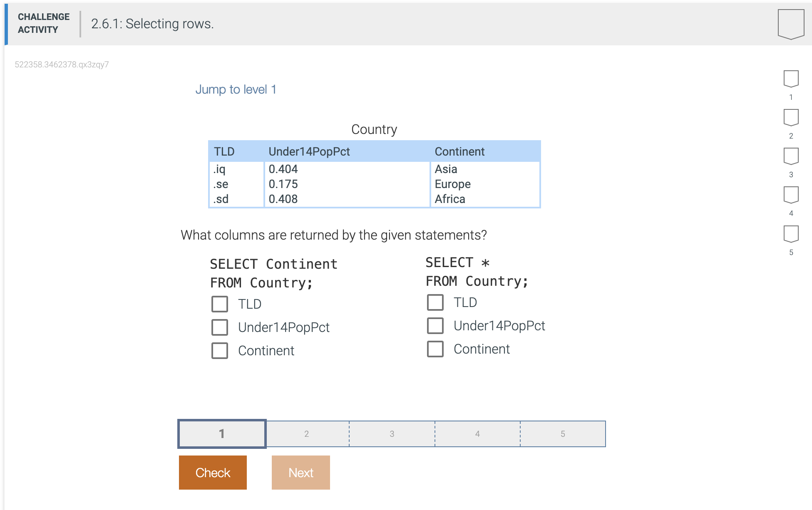Screen dimensions: 812x510
Task: Open question 5 in the progression bar
Action: point(563,433)
